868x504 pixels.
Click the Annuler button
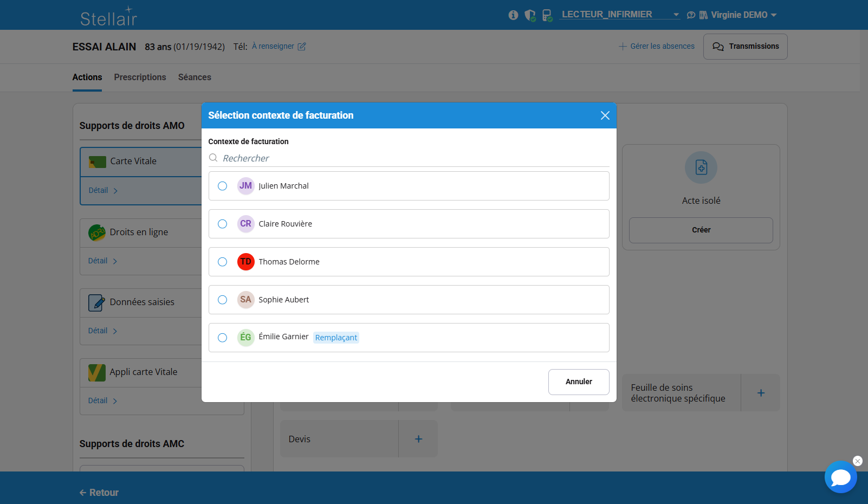tap(579, 382)
